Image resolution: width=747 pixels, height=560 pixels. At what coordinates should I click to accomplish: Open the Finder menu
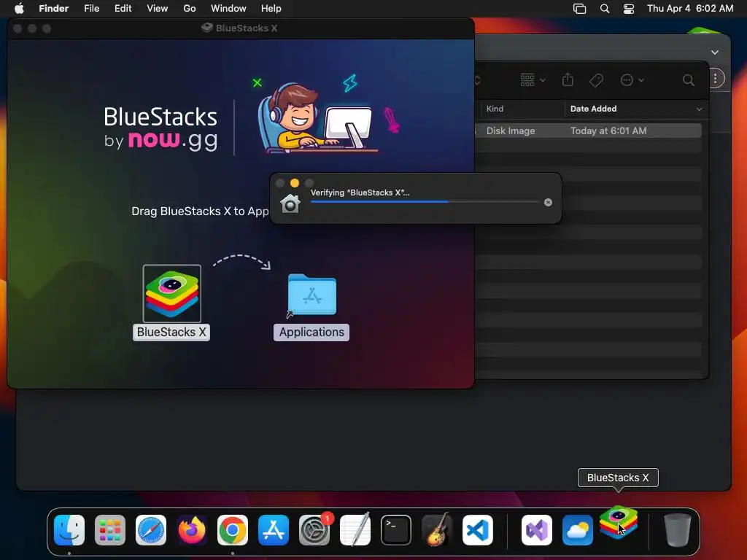(54, 9)
